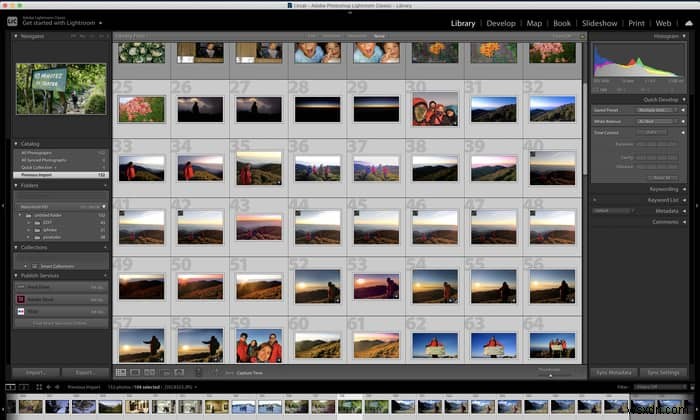700x420 pixels.
Task: Expand Smart Collections set
Action: 25,266
